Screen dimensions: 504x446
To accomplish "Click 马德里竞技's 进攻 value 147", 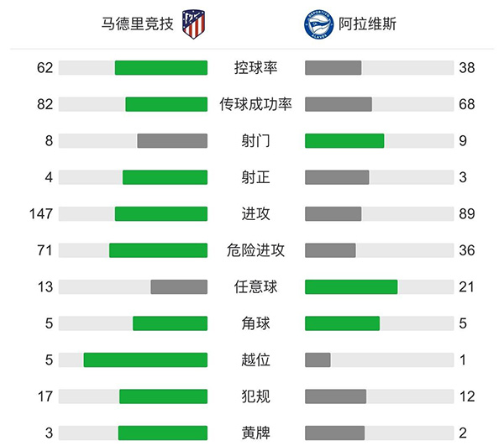I will click(x=40, y=214).
